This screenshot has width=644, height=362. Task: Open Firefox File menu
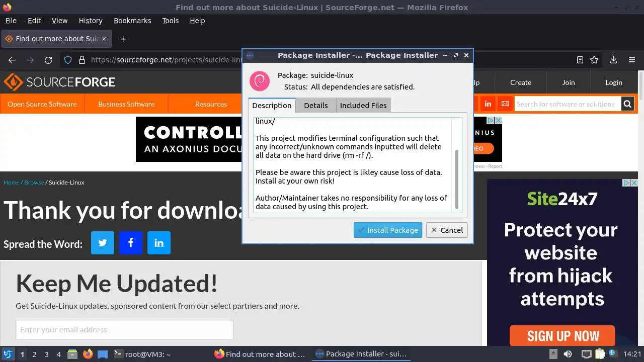click(11, 21)
